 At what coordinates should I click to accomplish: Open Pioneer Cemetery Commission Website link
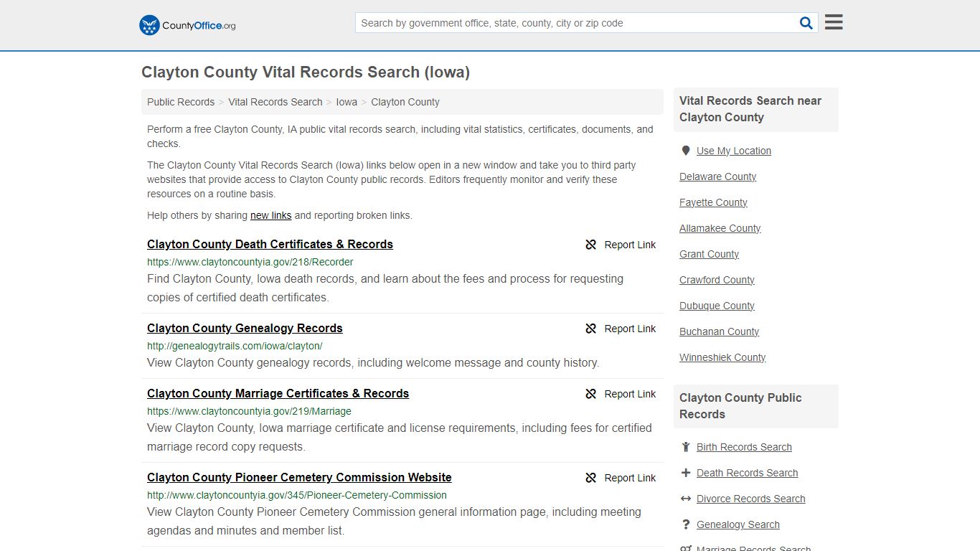[299, 477]
